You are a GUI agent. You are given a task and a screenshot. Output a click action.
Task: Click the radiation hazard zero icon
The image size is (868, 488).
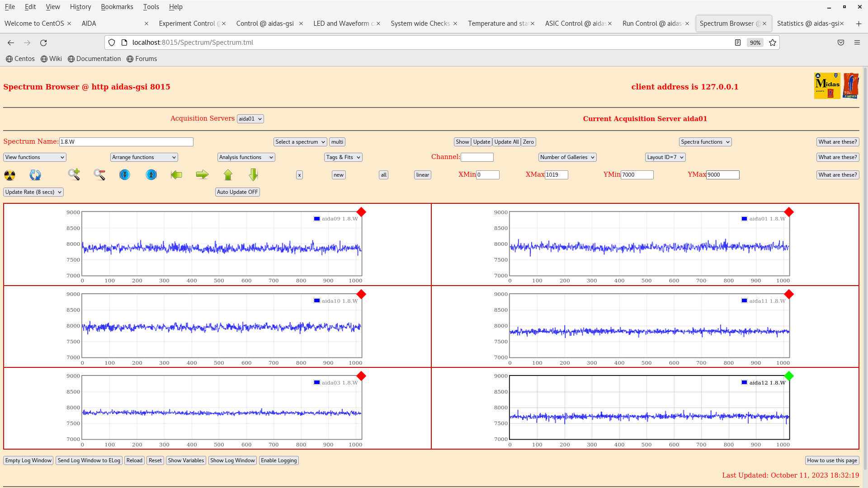[9, 175]
